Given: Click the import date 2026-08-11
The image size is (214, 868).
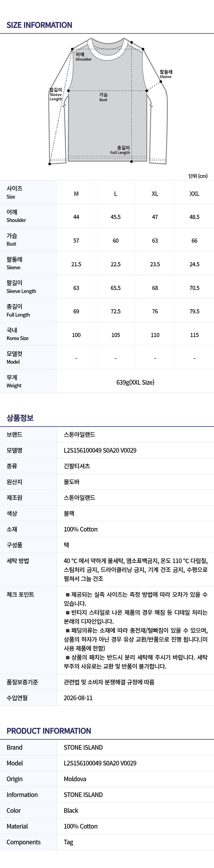Looking at the screenshot, I should point(78,698).
